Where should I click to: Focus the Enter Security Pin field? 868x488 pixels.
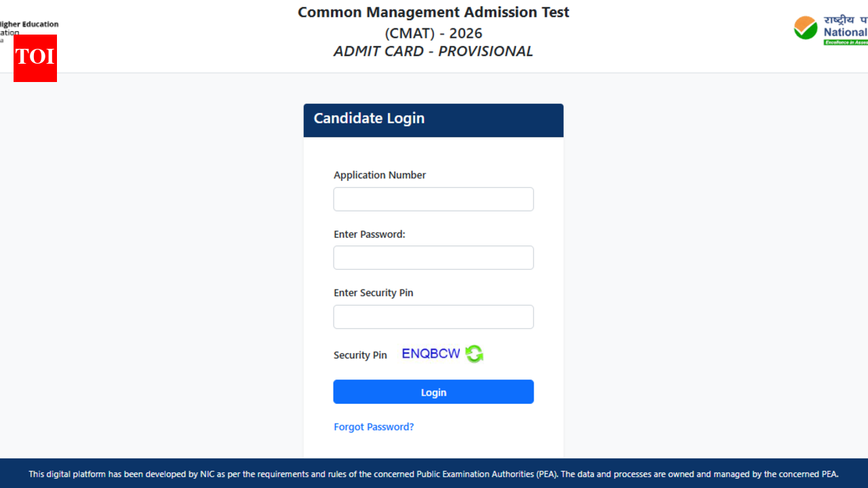click(x=433, y=317)
